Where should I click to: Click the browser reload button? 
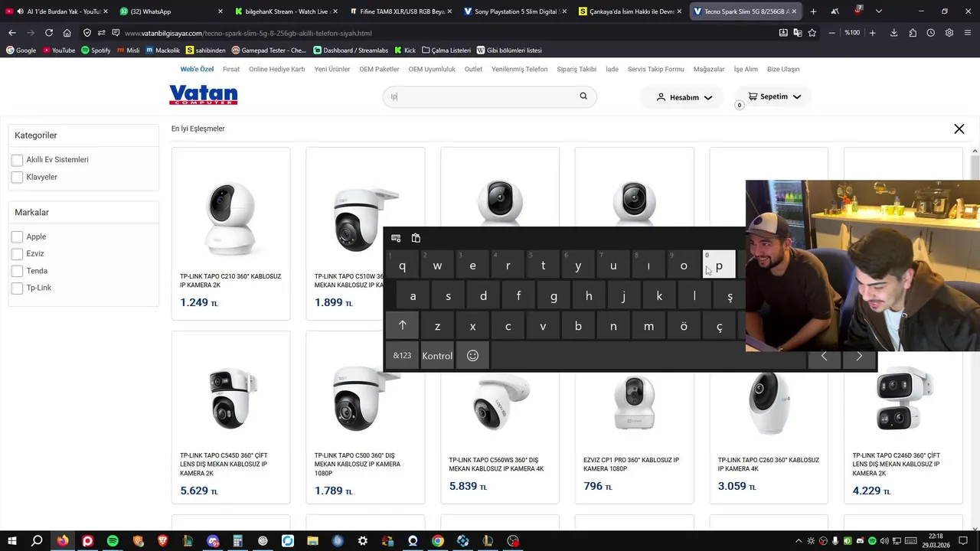[49, 33]
